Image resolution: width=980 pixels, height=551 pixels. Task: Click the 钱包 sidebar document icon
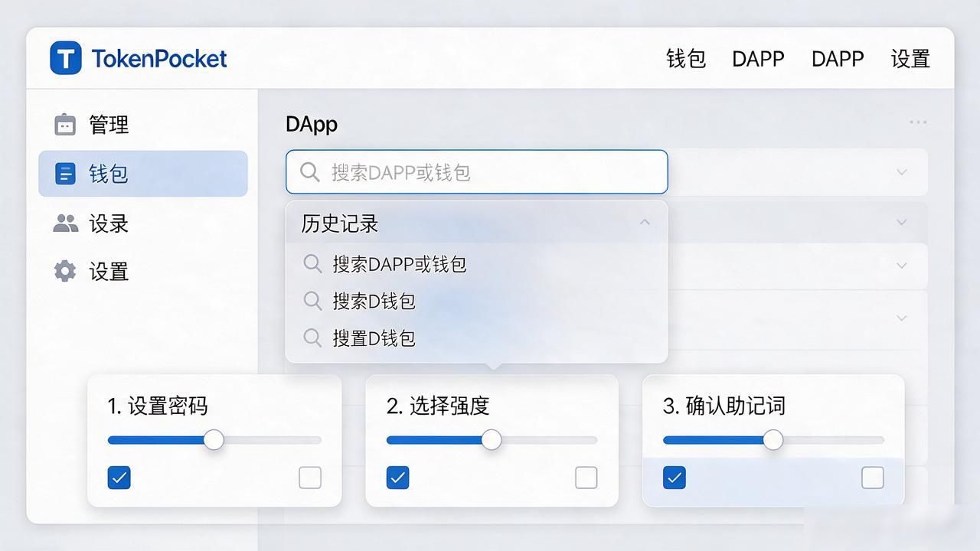point(66,174)
